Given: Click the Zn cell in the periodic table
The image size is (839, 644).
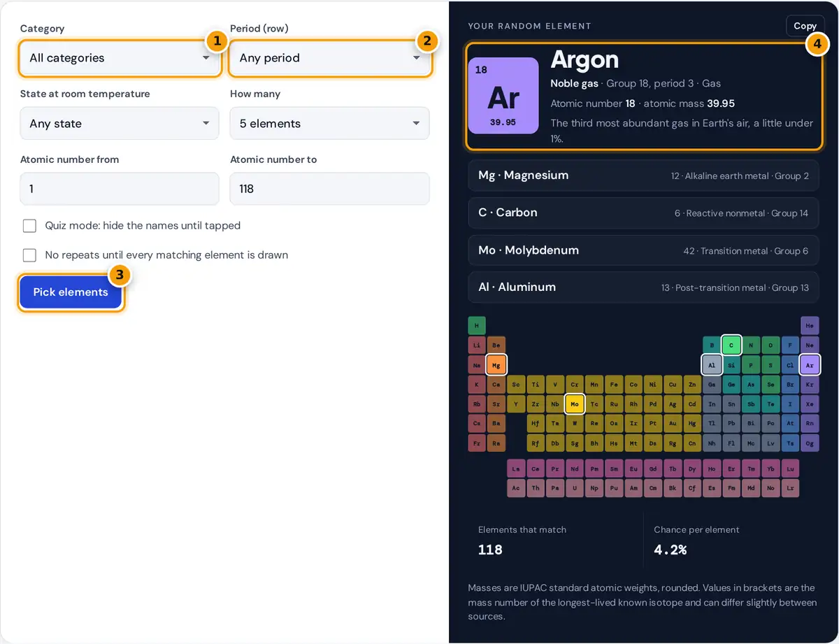Looking at the screenshot, I should coord(692,385).
